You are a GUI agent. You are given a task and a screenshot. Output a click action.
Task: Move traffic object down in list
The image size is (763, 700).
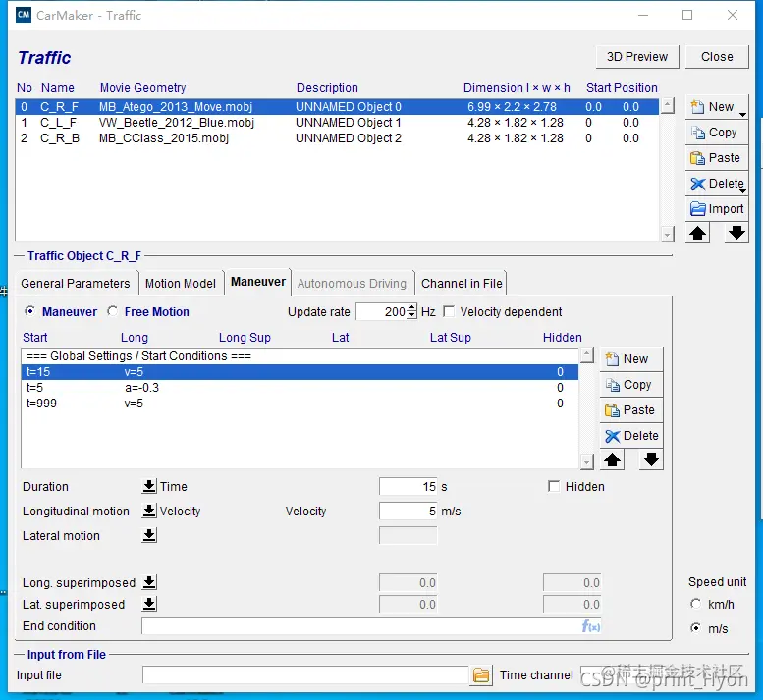pyautogui.click(x=736, y=233)
